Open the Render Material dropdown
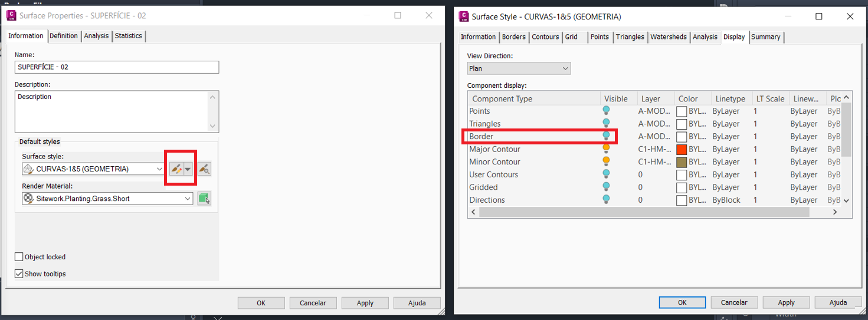This screenshot has width=868, height=320. pyautogui.click(x=188, y=199)
